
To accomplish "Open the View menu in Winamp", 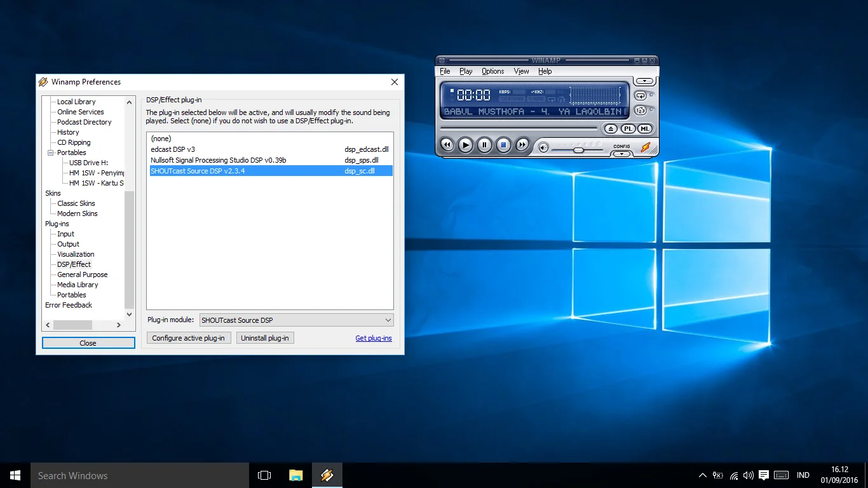I will tap(521, 71).
